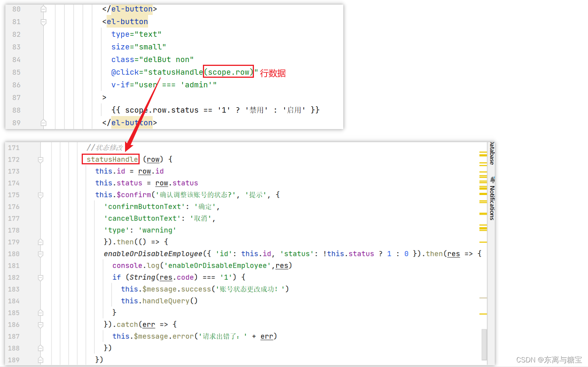Open the Database tool window tab
Viewport: 588px width, 367px height.
492,154
